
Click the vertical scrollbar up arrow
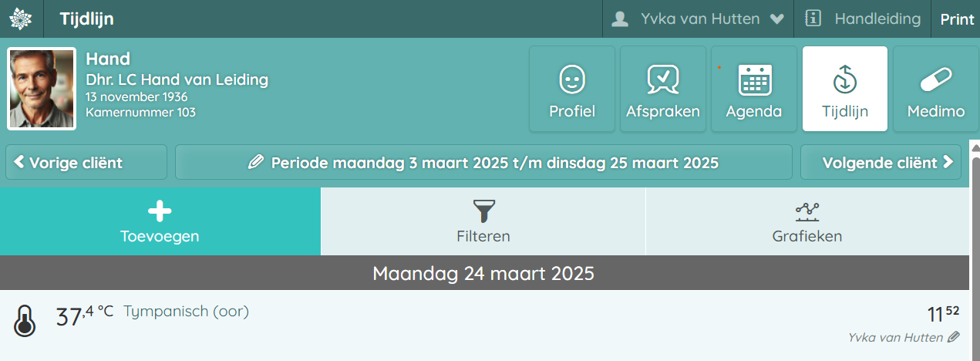click(x=975, y=147)
